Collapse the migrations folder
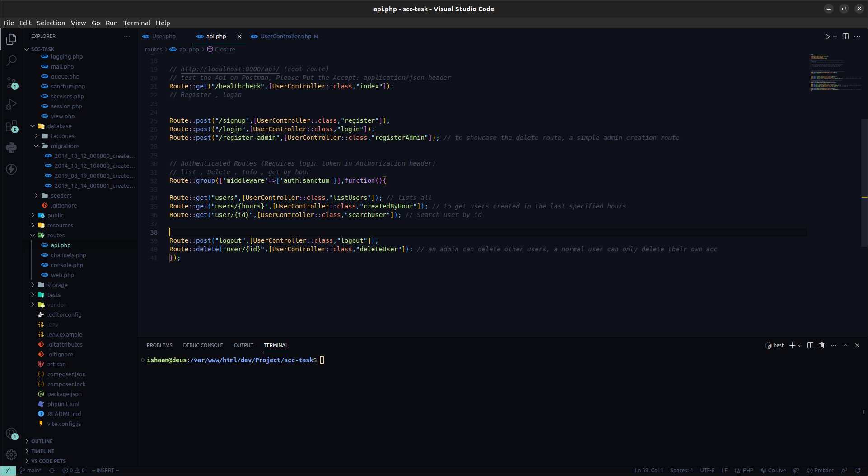 point(36,146)
